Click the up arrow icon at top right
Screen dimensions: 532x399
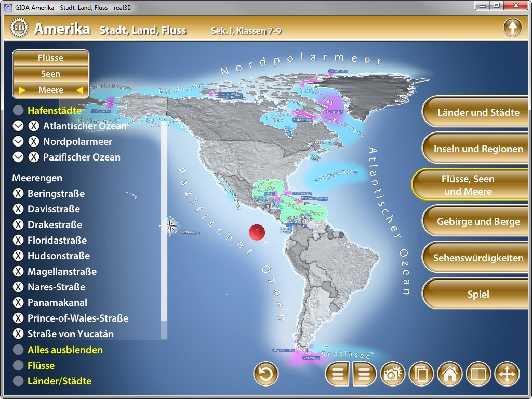pyautogui.click(x=512, y=28)
